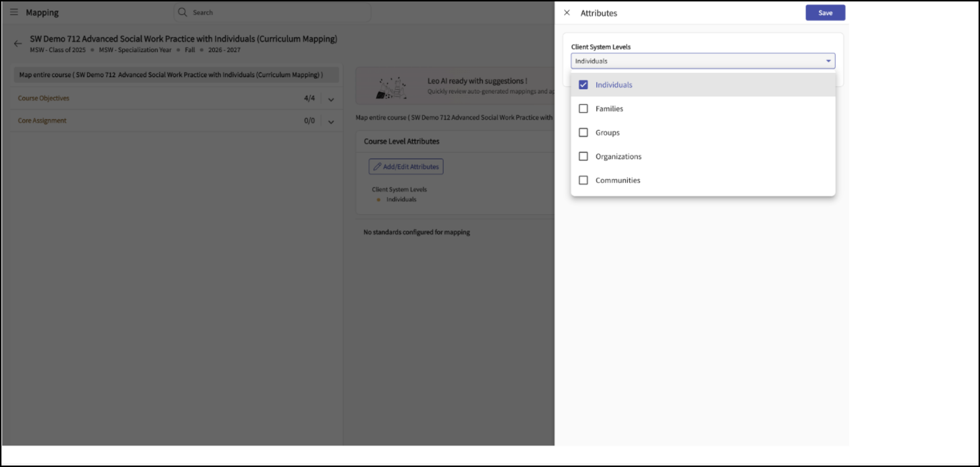The image size is (980, 467).
Task: Click the 'No standards configured for mapping' text
Action: (416, 232)
